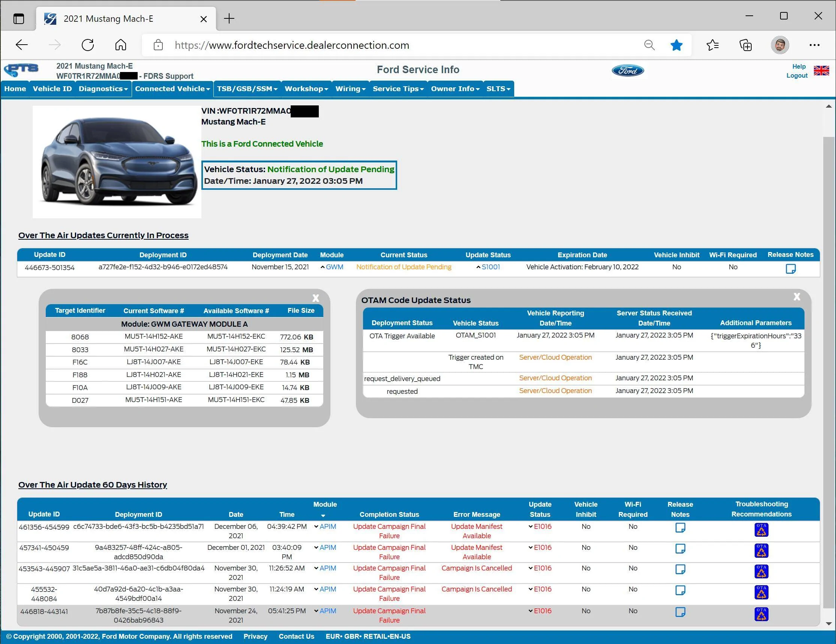Open browser settings and more menu

[x=814, y=45]
